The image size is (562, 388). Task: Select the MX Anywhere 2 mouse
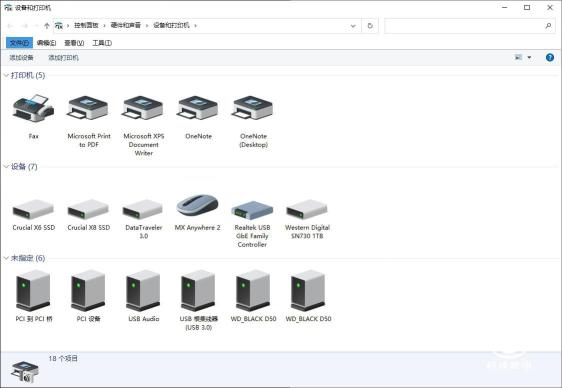[197, 206]
